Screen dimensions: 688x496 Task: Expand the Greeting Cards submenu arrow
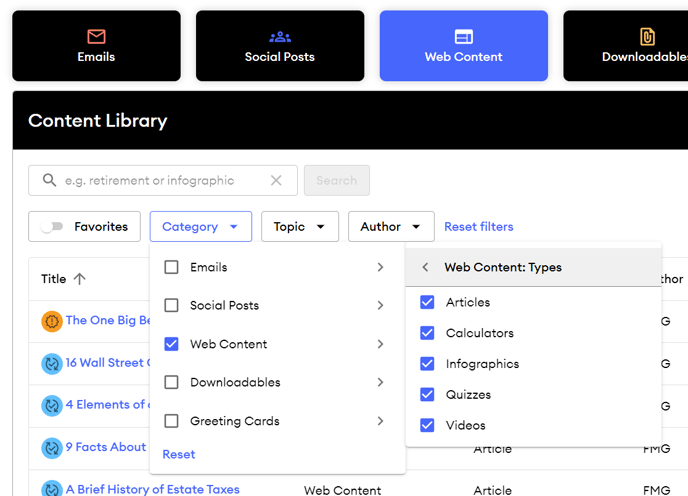pos(380,421)
